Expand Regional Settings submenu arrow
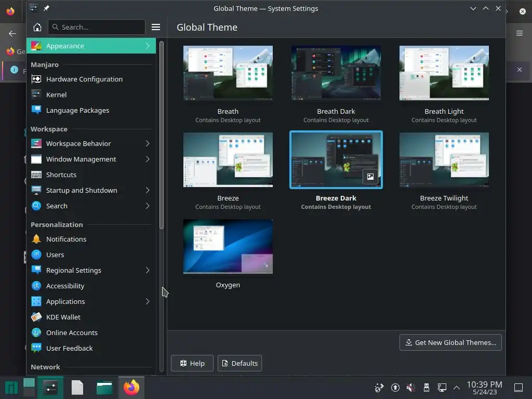This screenshot has width=532, height=399. coord(148,270)
